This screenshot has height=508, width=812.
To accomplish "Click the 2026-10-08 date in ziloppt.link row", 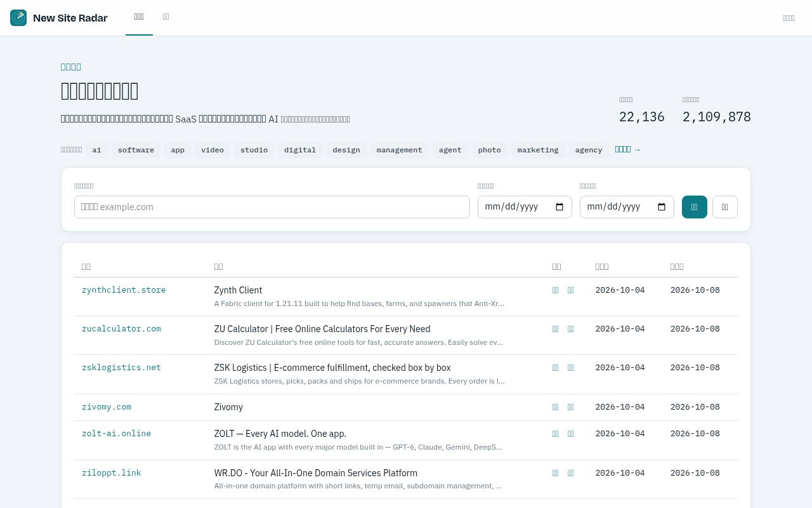I will [x=695, y=473].
